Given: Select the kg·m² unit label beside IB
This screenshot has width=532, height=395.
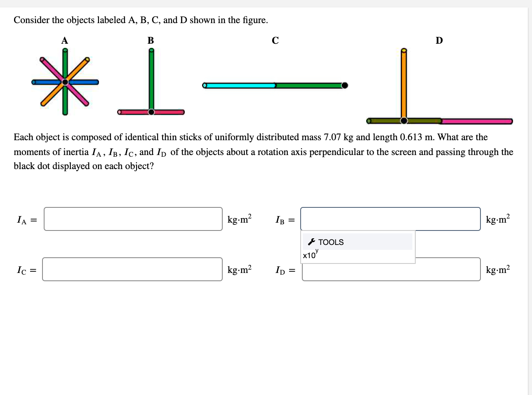Looking at the screenshot, I should point(498,219).
